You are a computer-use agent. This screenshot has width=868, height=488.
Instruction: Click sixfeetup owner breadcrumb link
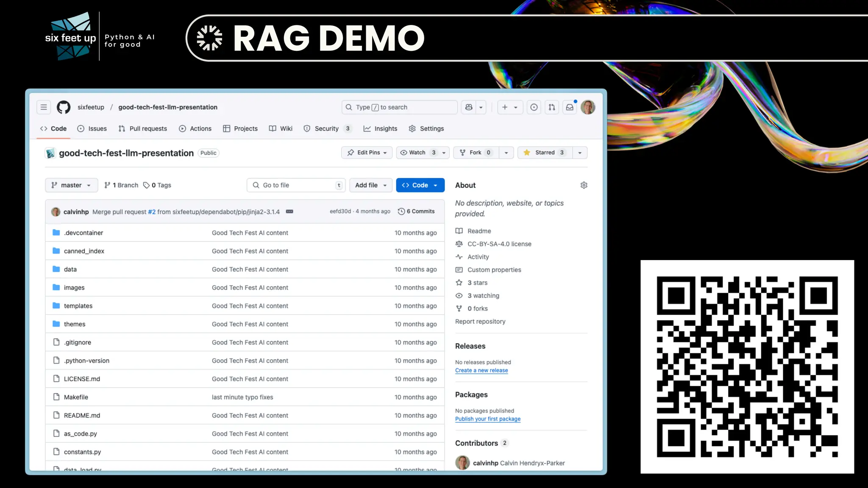coord(91,107)
